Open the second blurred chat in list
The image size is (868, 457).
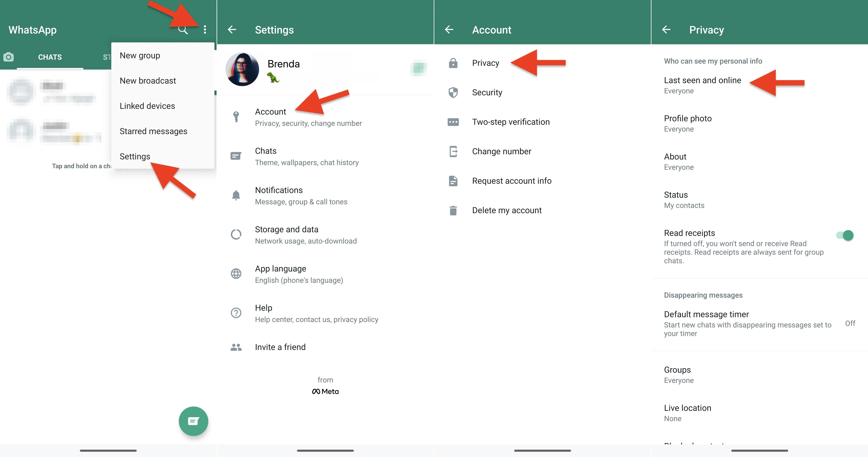point(56,131)
